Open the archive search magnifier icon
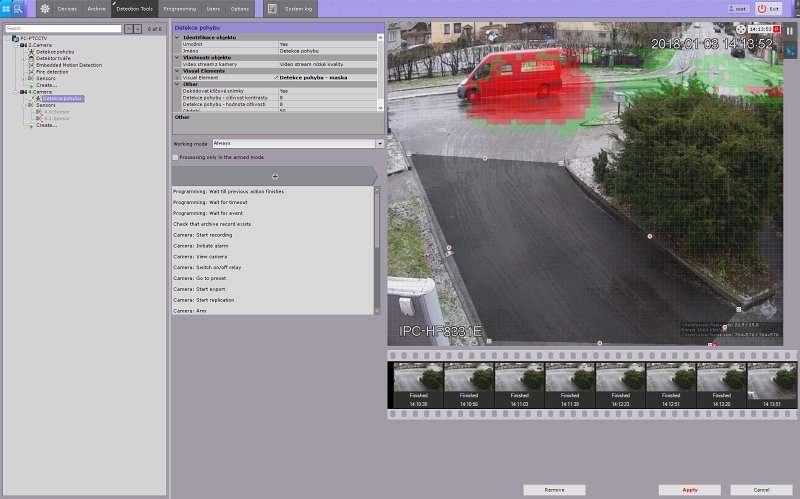800x499 pixels. (x=19, y=8)
